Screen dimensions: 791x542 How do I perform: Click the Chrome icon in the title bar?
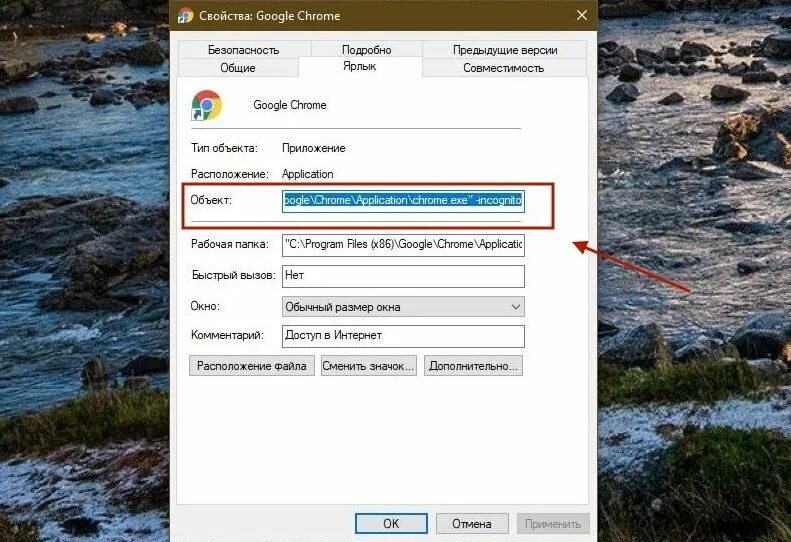(x=185, y=16)
